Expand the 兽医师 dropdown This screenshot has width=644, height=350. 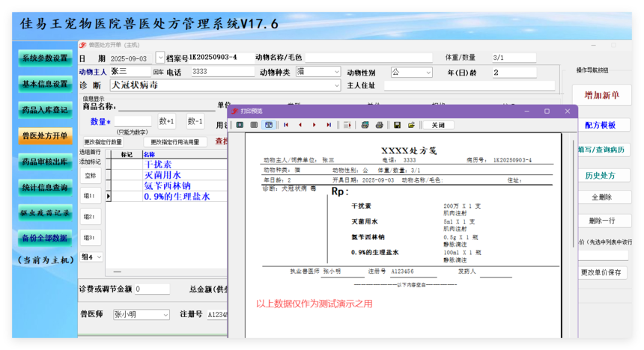coord(165,315)
